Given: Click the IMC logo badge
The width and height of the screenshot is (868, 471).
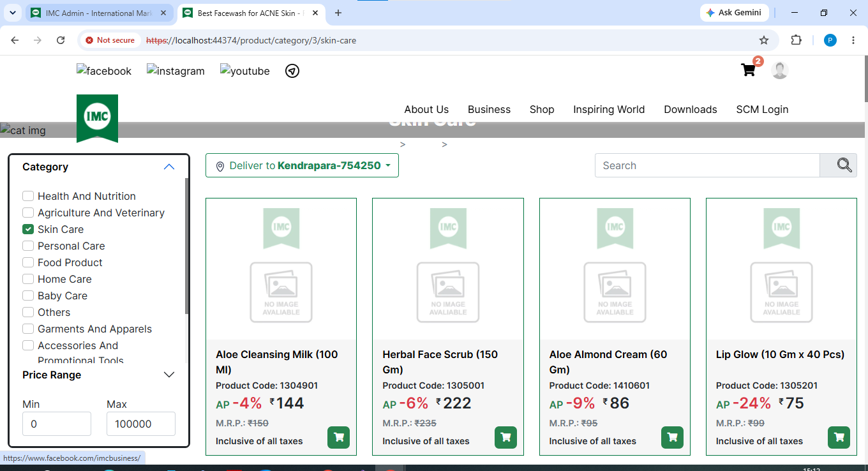Looking at the screenshot, I should point(97,117).
